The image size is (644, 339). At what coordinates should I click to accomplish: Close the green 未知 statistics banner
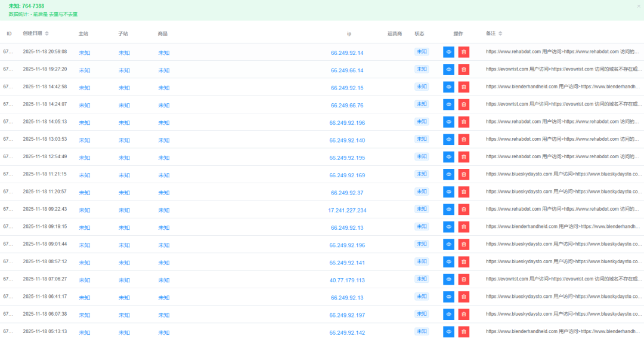point(639,6)
